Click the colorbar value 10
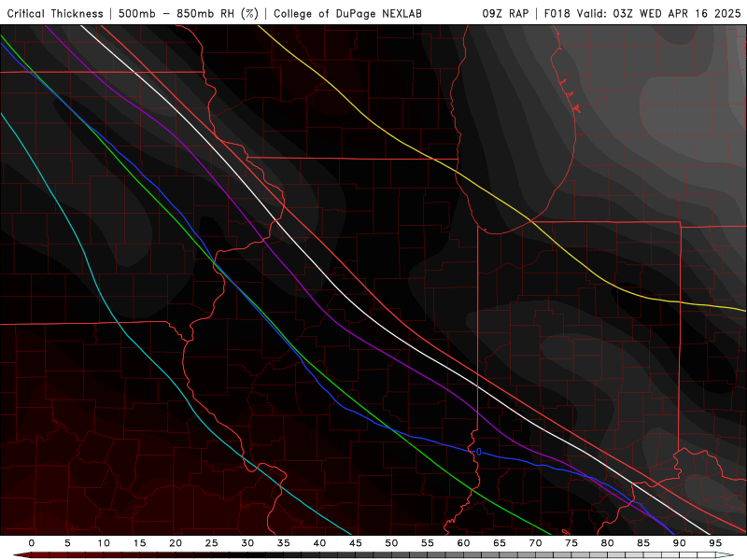Viewport: 747px width, 560px height. pos(104,543)
